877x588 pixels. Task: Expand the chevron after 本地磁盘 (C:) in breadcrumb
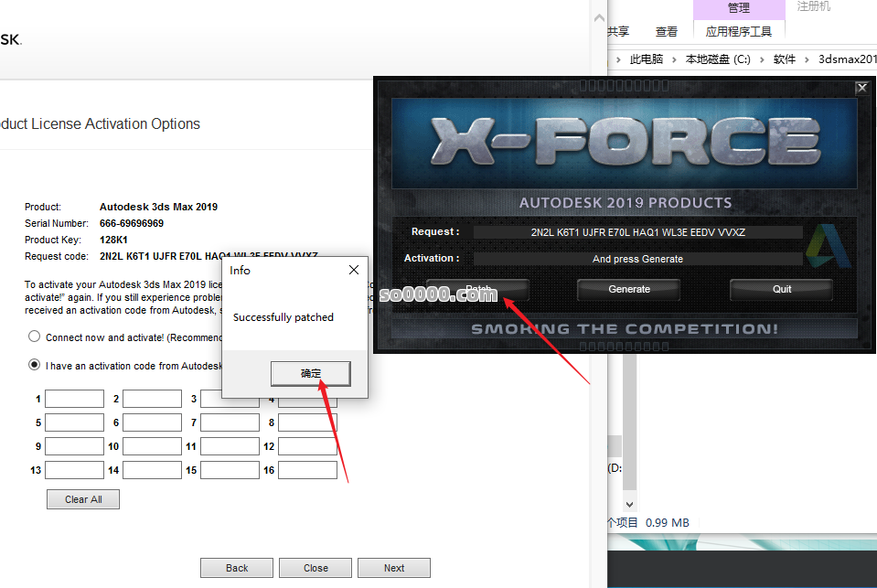coord(761,59)
